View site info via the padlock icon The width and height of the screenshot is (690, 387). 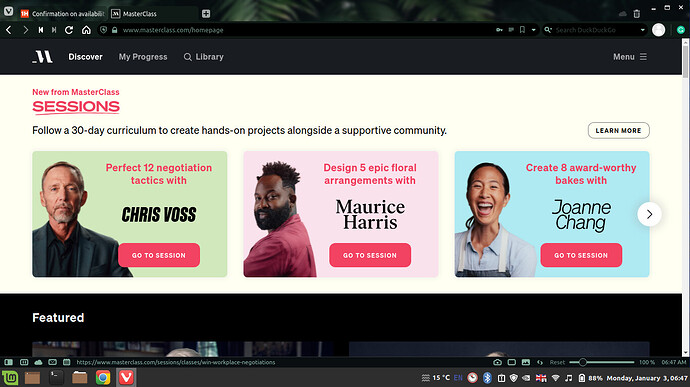[x=114, y=30]
